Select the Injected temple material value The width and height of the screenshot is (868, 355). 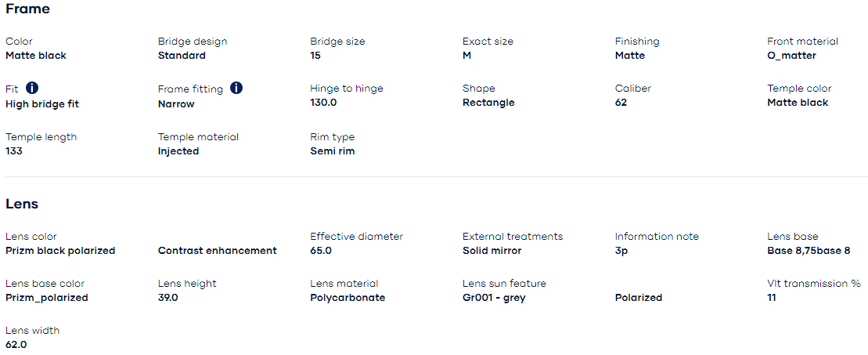[178, 150]
